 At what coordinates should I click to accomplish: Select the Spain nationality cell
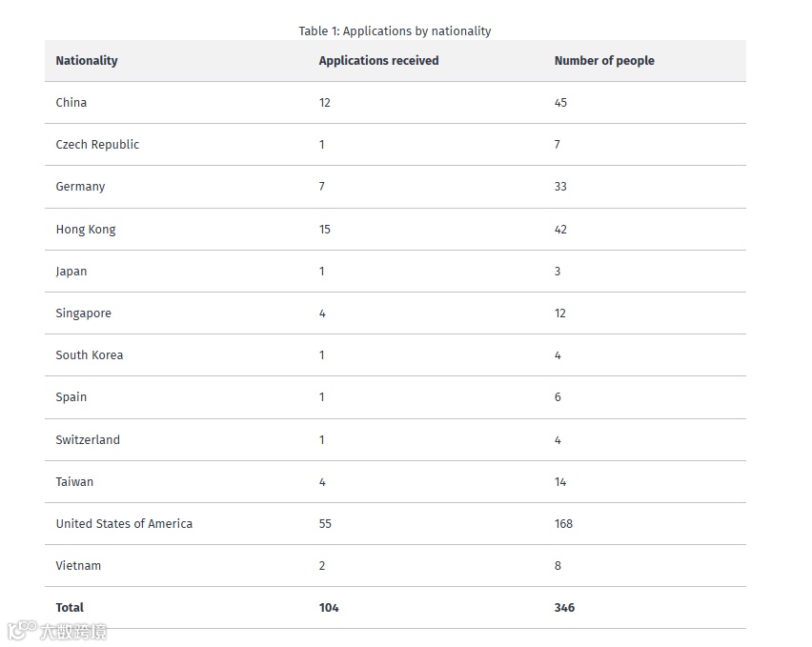click(x=71, y=397)
